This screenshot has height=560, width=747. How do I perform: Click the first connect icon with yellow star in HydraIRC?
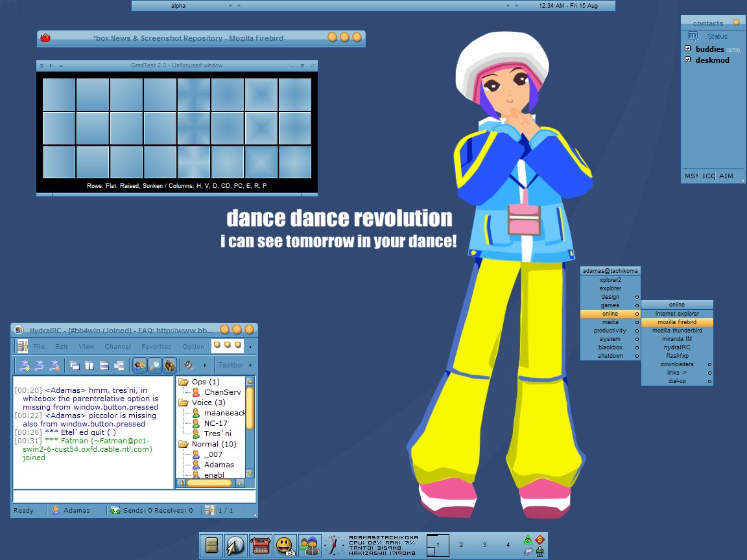point(24,366)
